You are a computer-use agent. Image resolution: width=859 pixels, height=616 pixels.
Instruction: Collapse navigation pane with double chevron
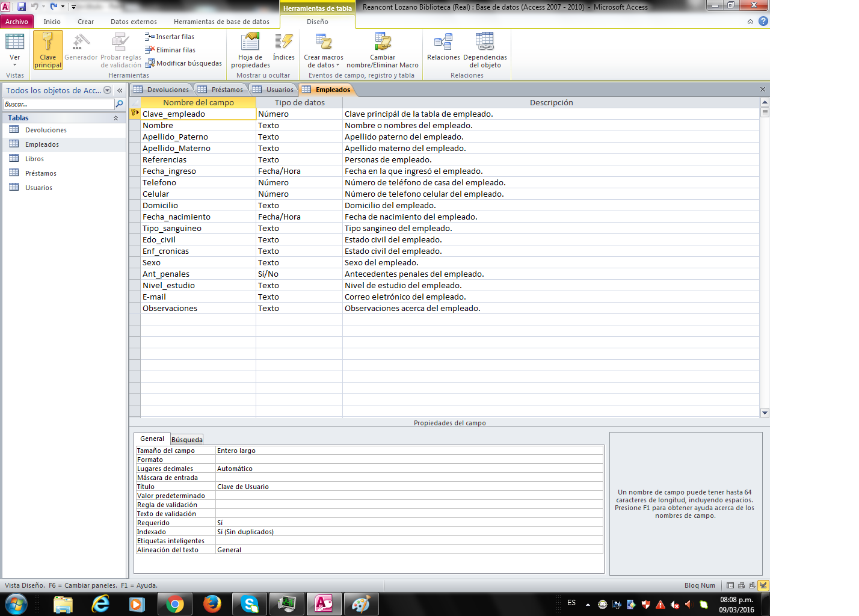[120, 90]
